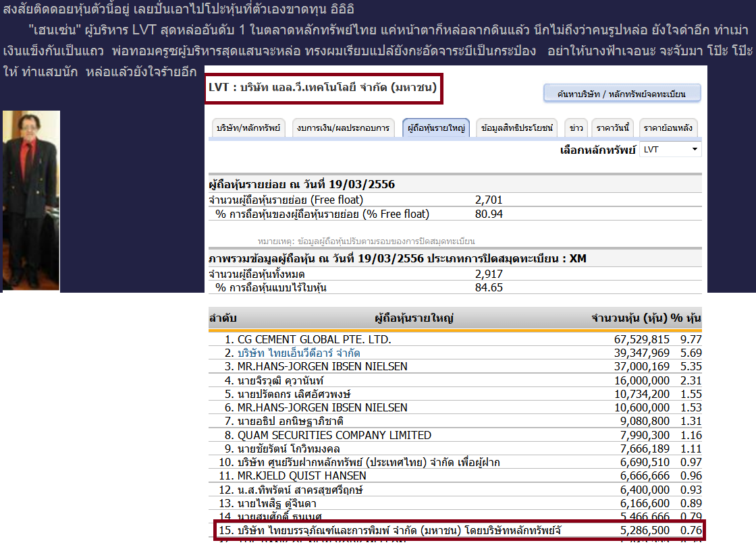
Task: Open the ข้อมูลสิทธิประโยชน์ tab
Action: pos(516,127)
